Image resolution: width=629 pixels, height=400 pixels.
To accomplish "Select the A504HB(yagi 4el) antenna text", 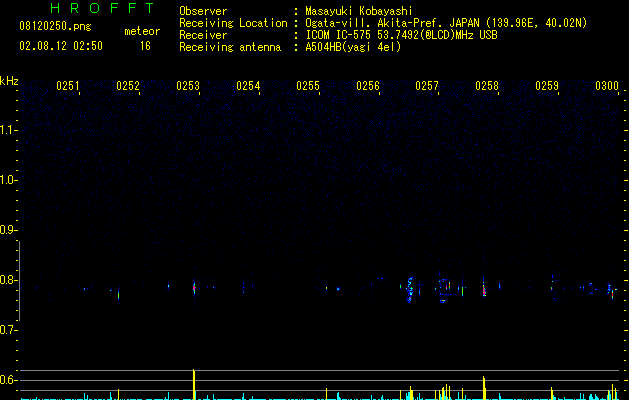I will tap(353, 47).
